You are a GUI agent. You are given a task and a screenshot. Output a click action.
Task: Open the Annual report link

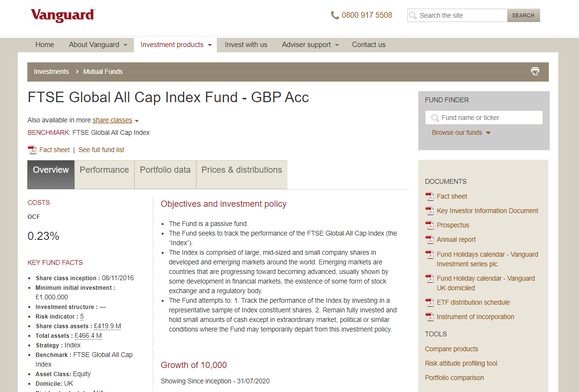tap(456, 239)
